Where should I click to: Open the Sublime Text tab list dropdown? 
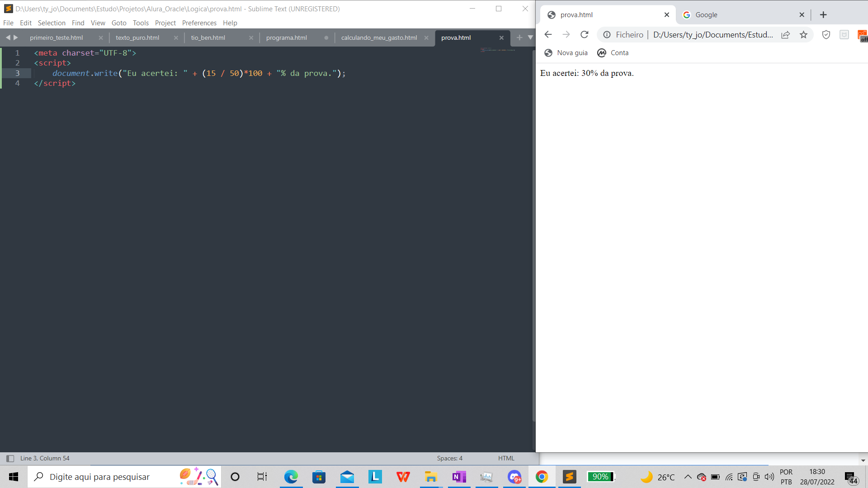(x=530, y=38)
